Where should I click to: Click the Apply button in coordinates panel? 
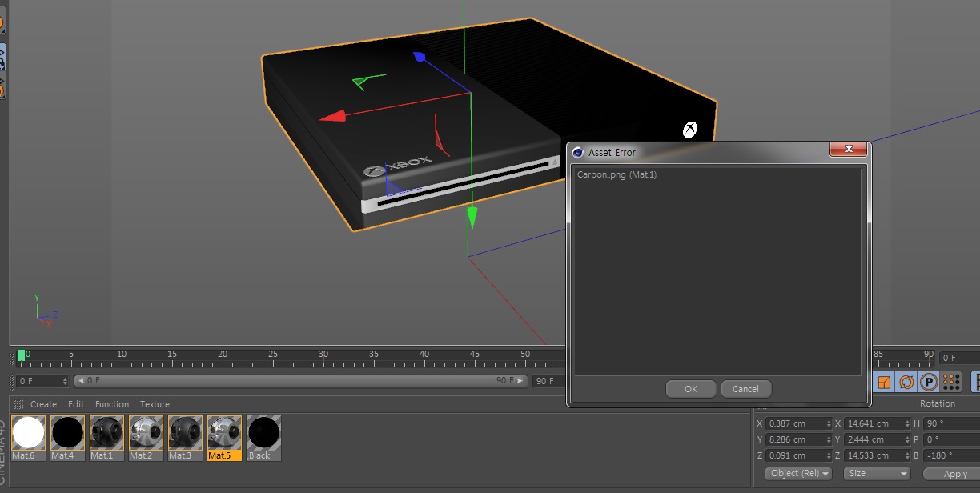coord(951,474)
